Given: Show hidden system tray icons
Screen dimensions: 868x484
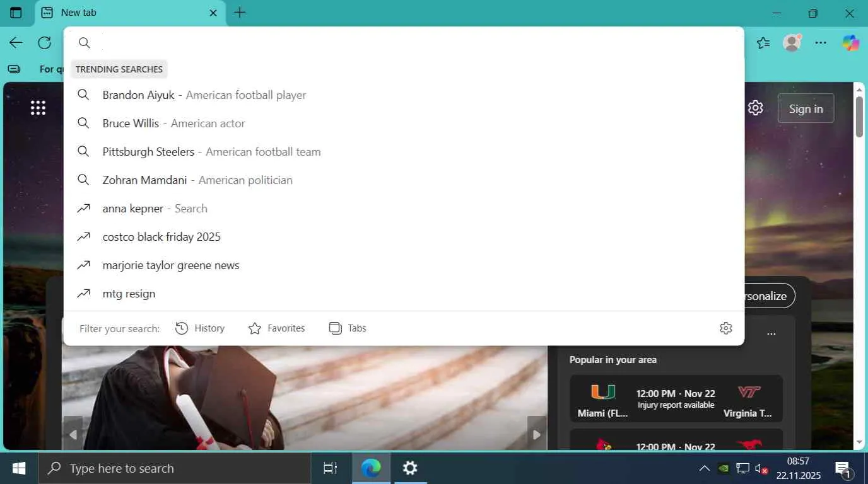Looking at the screenshot, I should (x=704, y=468).
